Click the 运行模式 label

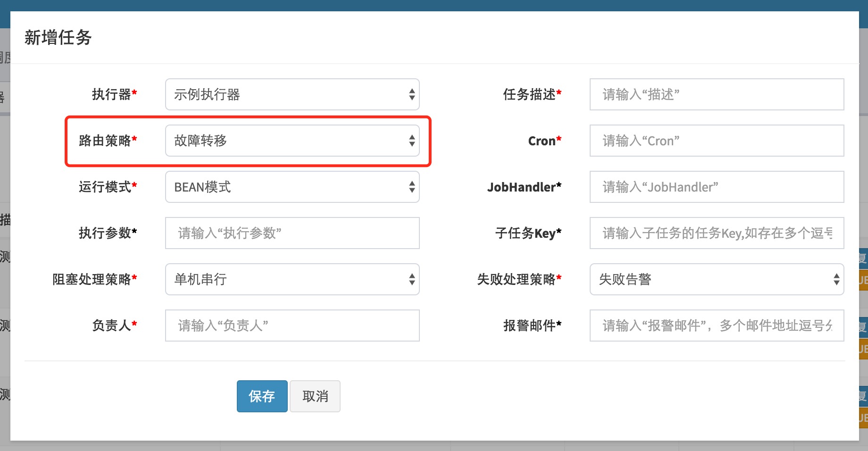(108, 187)
